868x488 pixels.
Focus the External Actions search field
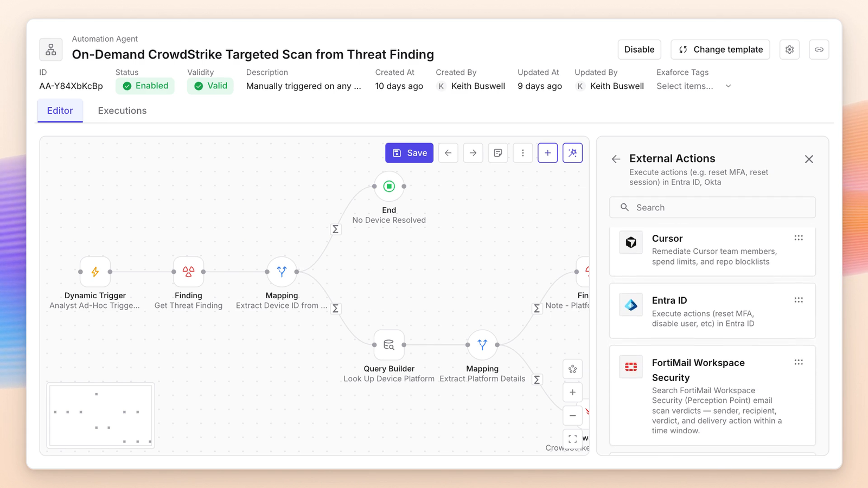point(712,208)
